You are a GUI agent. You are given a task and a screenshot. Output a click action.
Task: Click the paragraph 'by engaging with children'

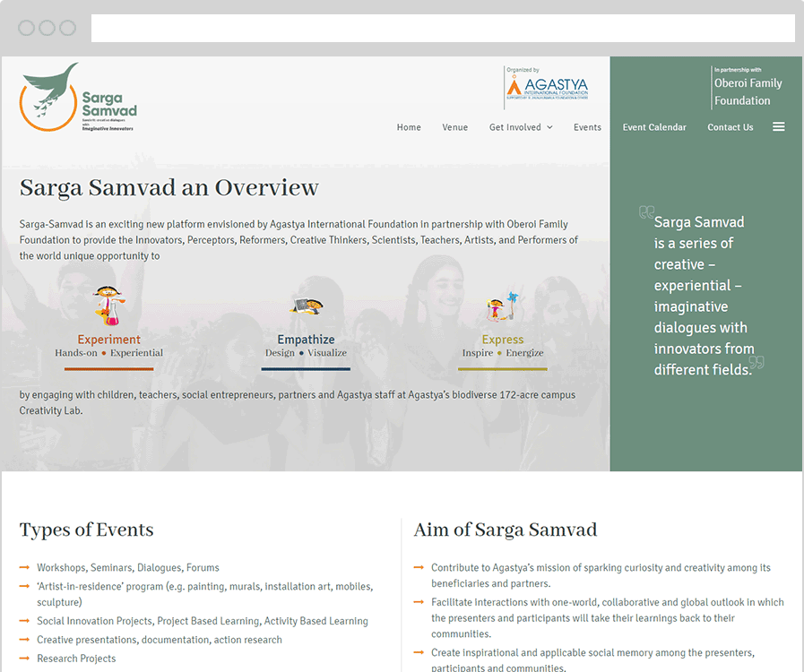pyautogui.click(x=298, y=402)
